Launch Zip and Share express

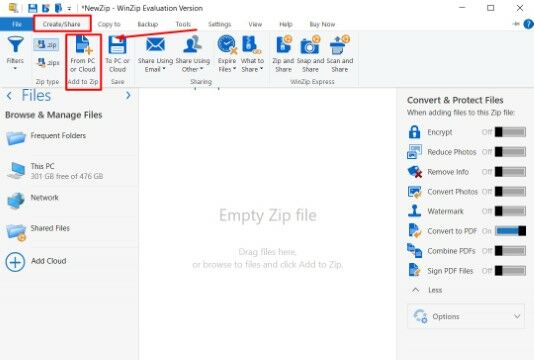pos(283,54)
